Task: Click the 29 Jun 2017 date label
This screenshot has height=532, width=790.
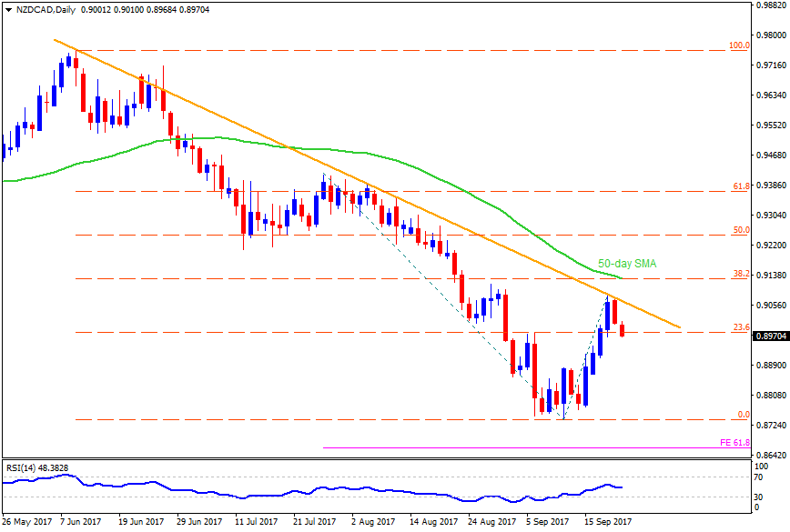Action: pos(199,521)
